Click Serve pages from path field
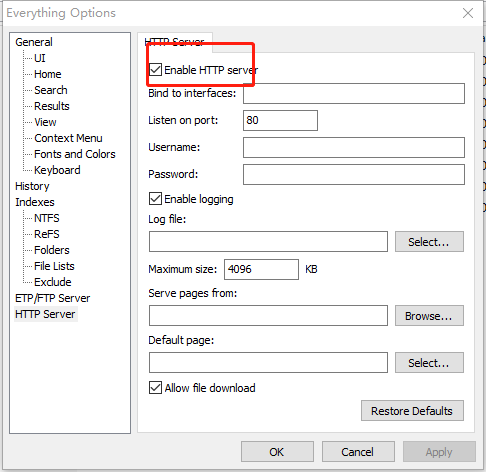This screenshot has width=486, height=472. pos(268,315)
